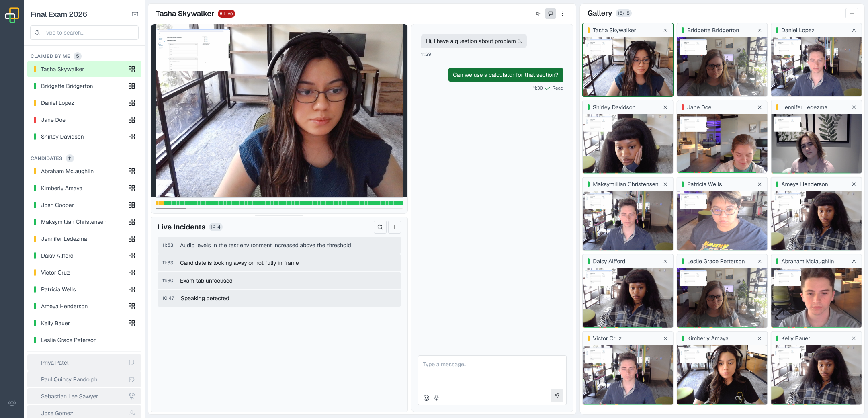Click the Live status badge
The height and width of the screenshot is (418, 868).
coord(227,14)
